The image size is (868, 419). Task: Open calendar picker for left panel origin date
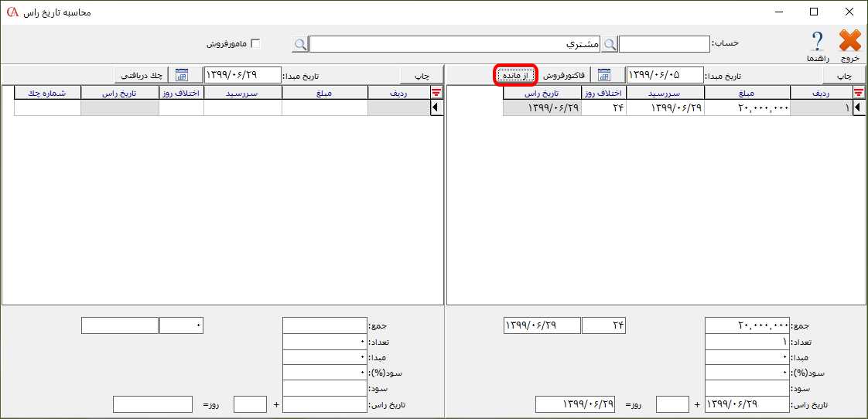click(x=182, y=75)
